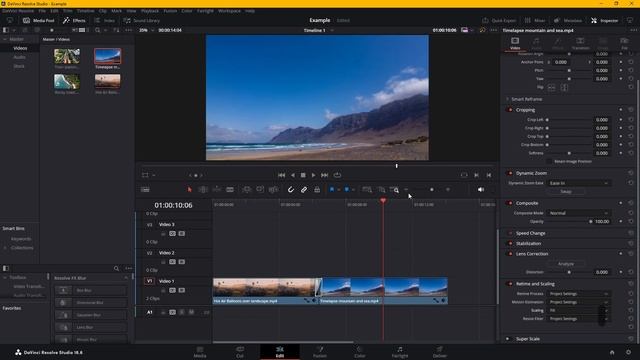Viewport: 640px width, 360px height.
Task: Jump to last frame of timeline
Action: 324,175
